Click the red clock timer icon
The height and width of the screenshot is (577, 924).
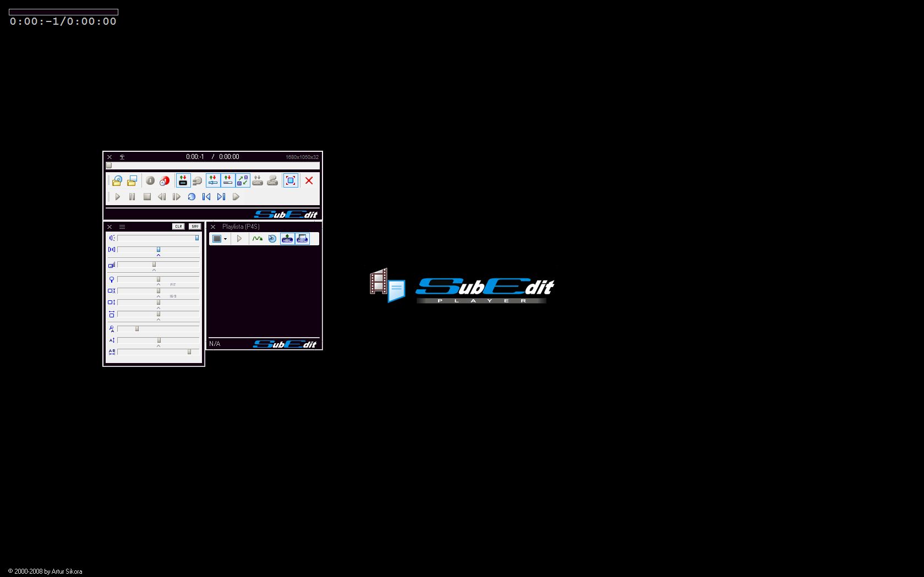[x=165, y=180]
